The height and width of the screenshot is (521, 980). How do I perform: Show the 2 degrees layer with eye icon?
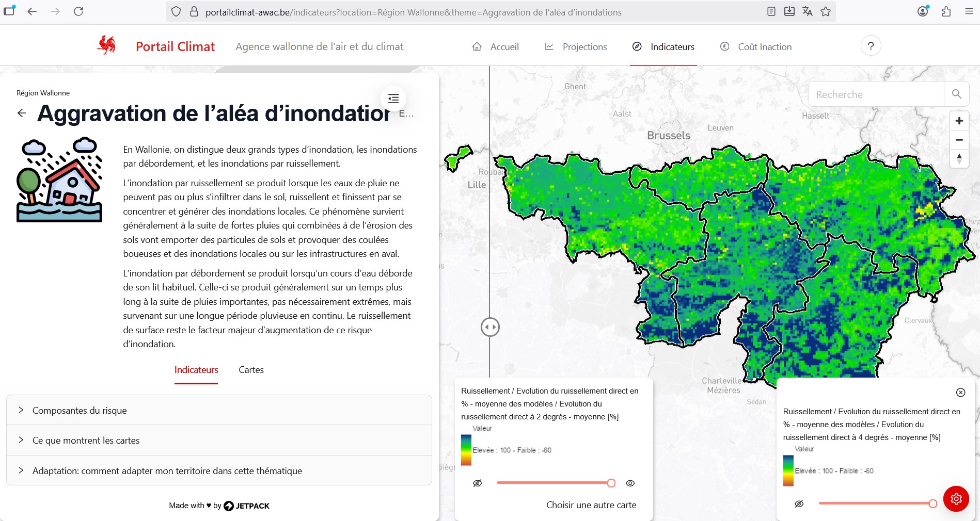pyautogui.click(x=630, y=483)
